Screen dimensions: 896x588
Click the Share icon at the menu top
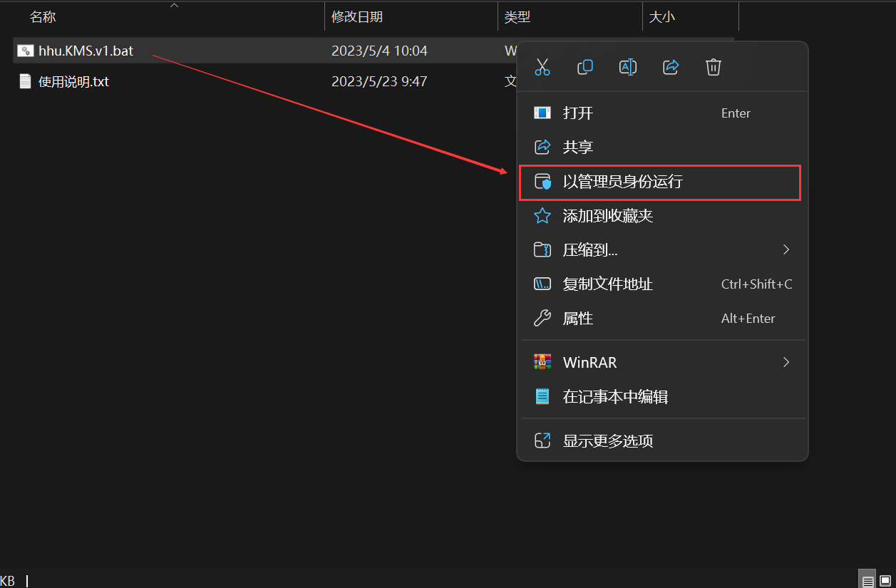[671, 66]
